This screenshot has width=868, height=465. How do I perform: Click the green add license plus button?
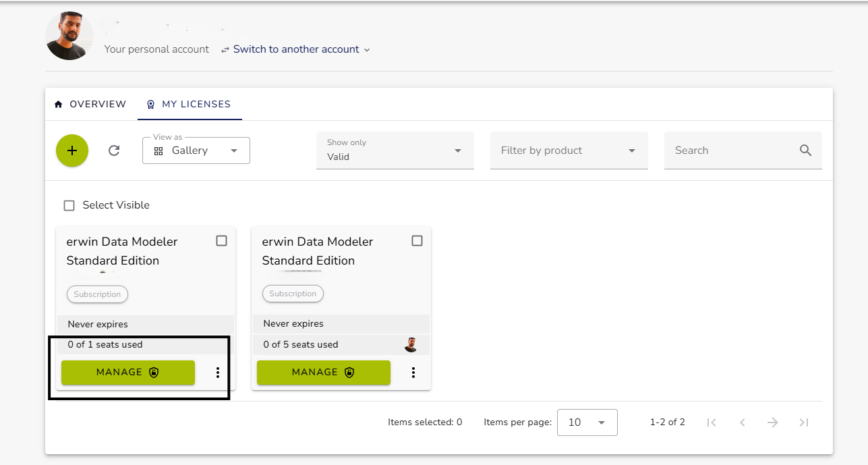point(72,151)
